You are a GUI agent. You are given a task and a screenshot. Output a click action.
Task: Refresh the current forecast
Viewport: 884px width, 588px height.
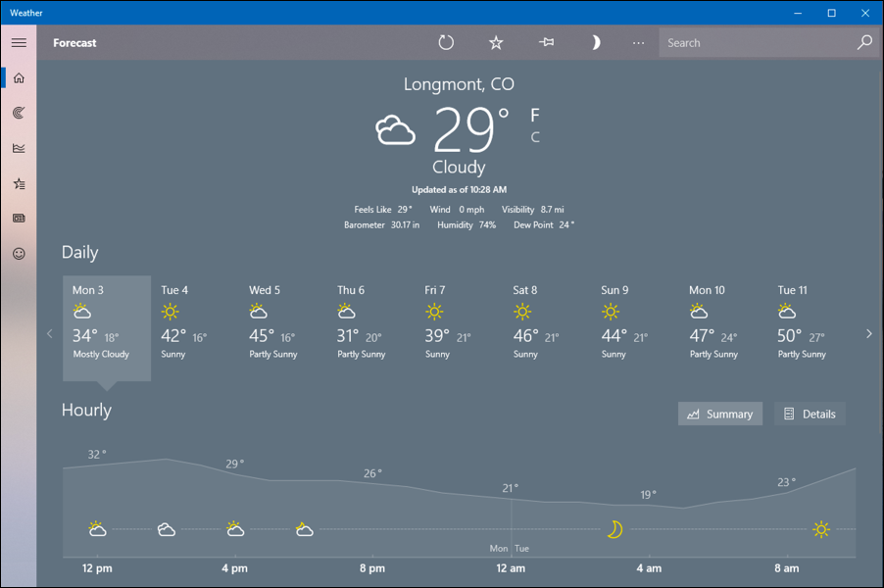[446, 42]
